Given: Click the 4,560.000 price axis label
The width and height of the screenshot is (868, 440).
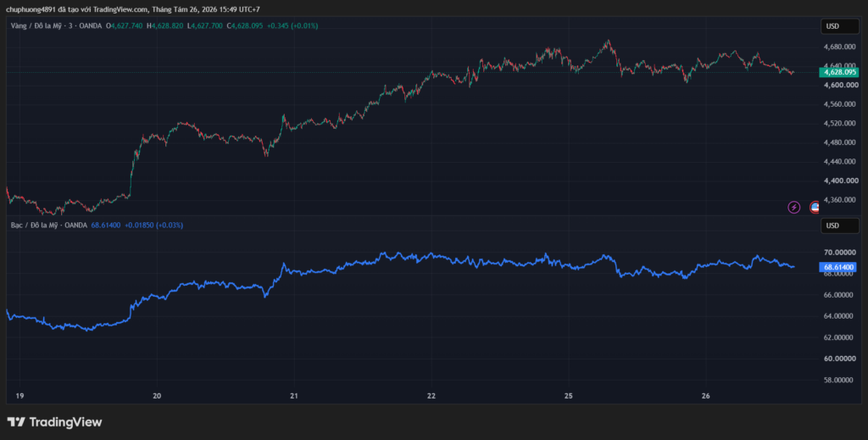Looking at the screenshot, I should click(840, 104).
